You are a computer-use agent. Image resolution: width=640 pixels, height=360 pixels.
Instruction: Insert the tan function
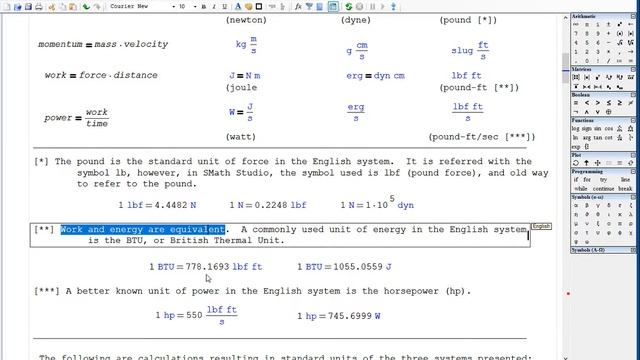[598, 138]
